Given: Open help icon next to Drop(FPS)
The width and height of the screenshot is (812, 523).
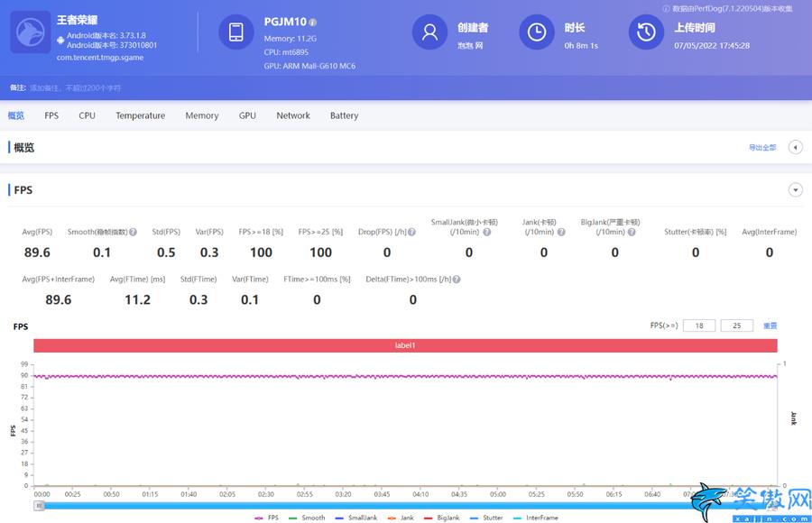Looking at the screenshot, I should click(x=411, y=232).
